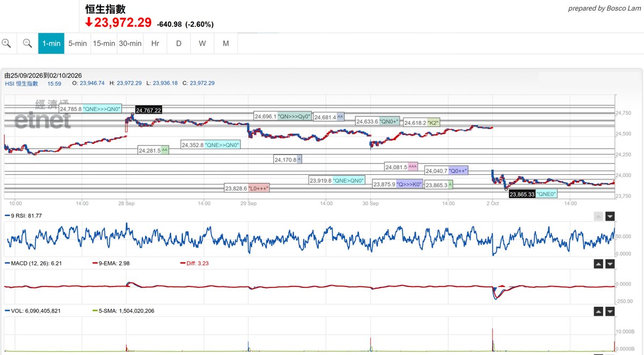Click the black 24,767.22 high price marker
Screen dimensions: 644x355
coord(149,110)
